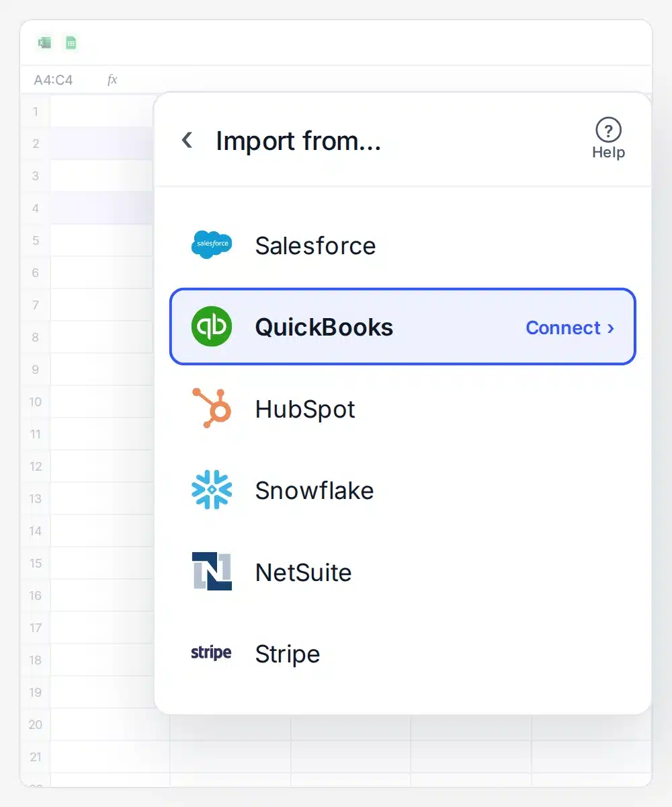The width and height of the screenshot is (672, 807).
Task: Click the Google Sheets icon
Action: 71,43
